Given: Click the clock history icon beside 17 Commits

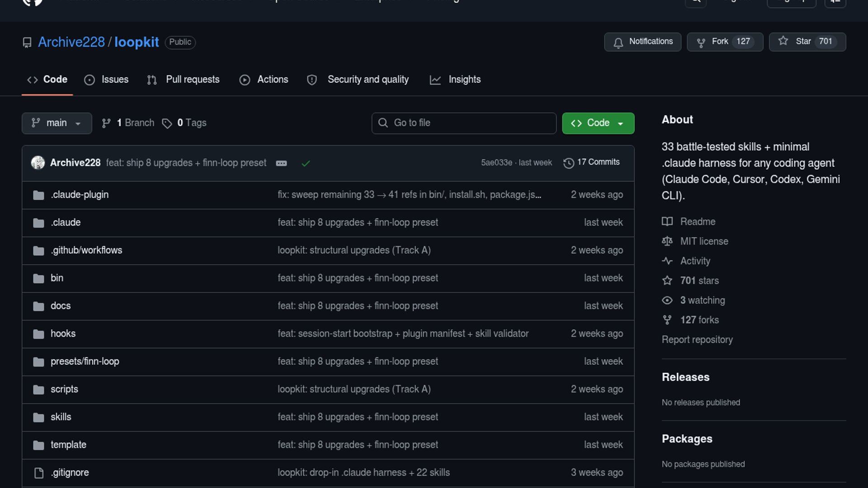Looking at the screenshot, I should [569, 163].
